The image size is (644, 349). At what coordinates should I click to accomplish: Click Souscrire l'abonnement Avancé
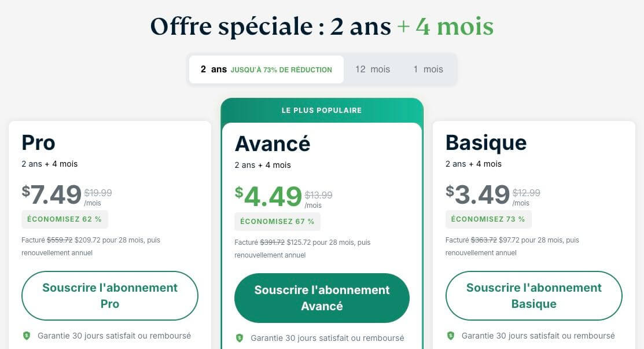click(321, 297)
